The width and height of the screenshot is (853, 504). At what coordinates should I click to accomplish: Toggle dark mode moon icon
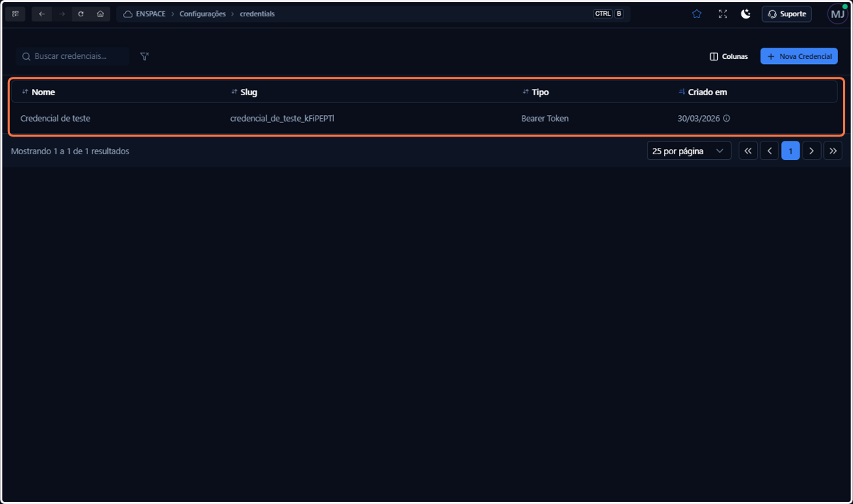click(x=746, y=14)
